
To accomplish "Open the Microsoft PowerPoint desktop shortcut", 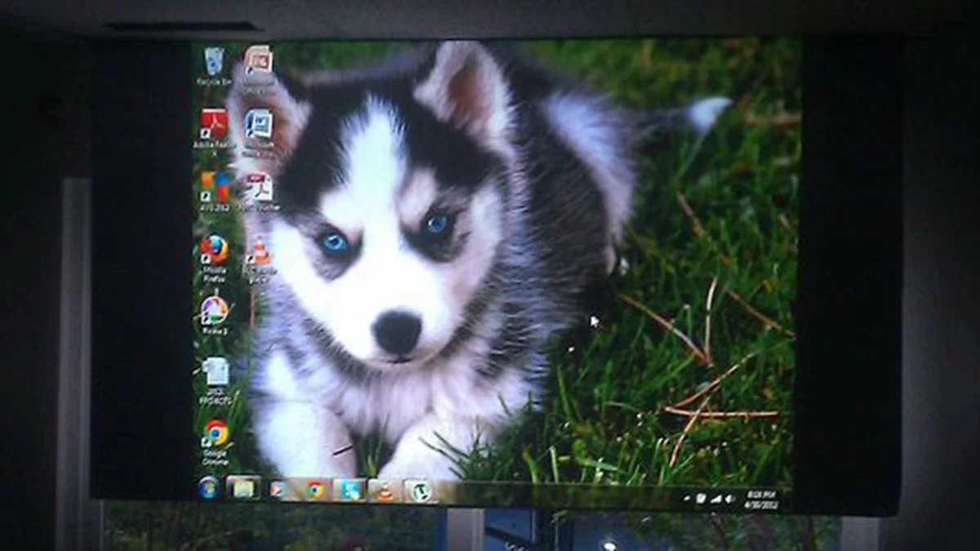I will pos(258,60).
